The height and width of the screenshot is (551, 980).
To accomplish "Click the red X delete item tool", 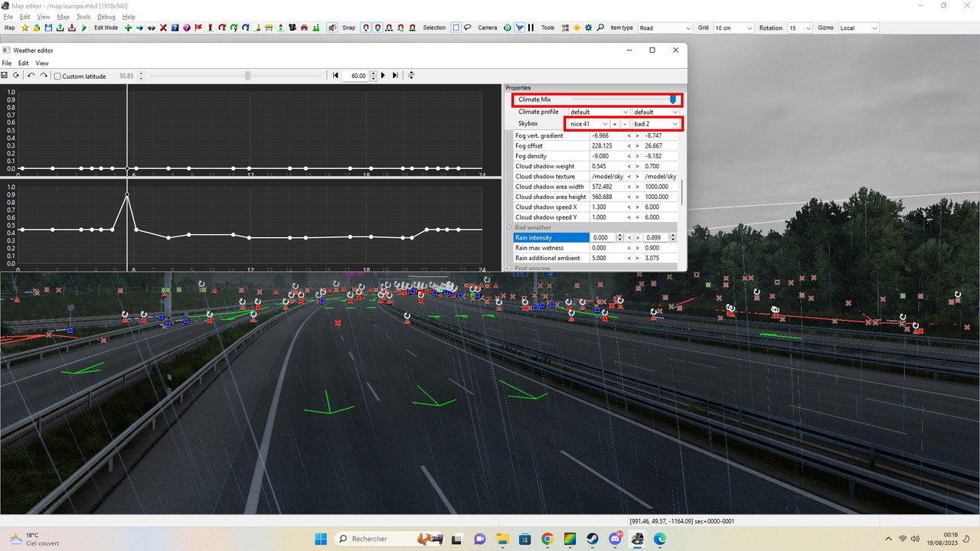I will pyautogui.click(x=163, y=28).
